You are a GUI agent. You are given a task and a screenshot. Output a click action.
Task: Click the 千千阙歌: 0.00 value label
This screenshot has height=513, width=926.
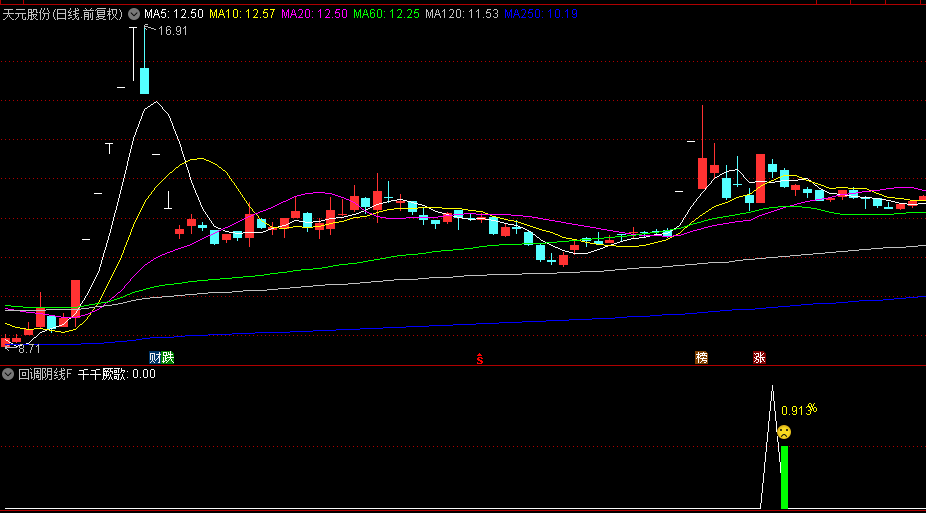pyautogui.click(x=117, y=374)
